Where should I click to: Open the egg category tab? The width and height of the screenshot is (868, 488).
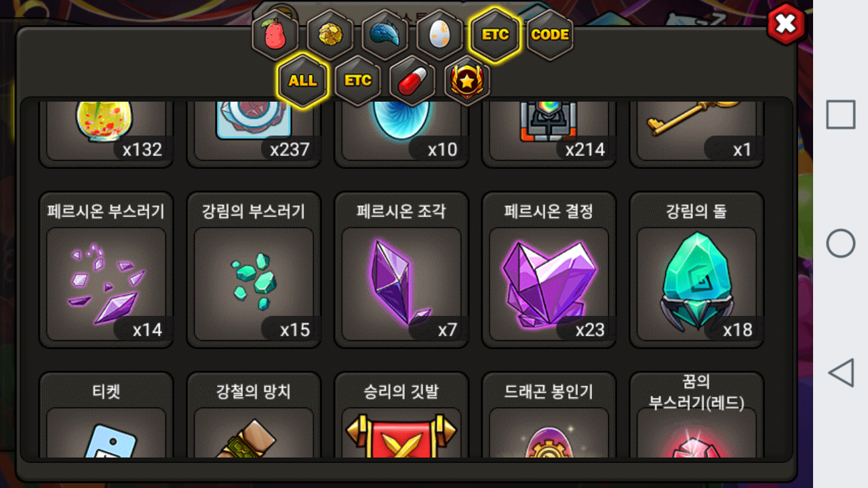(x=439, y=35)
